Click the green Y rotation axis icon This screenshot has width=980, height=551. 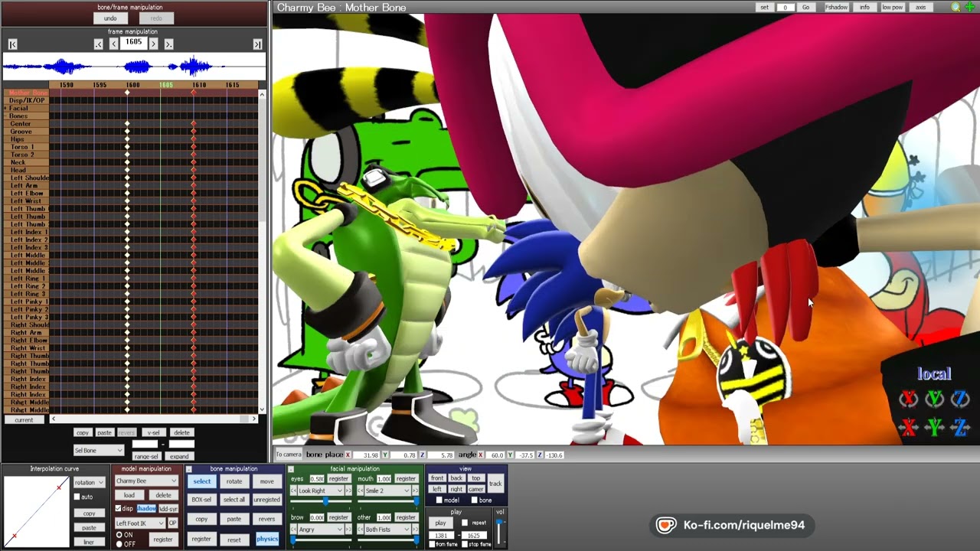coord(935,399)
